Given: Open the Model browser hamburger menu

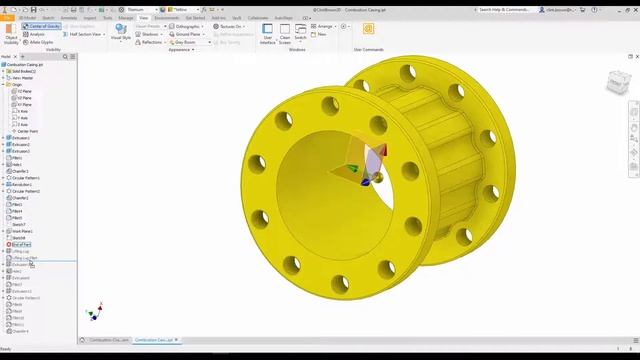Looking at the screenshot, I should 73,57.
